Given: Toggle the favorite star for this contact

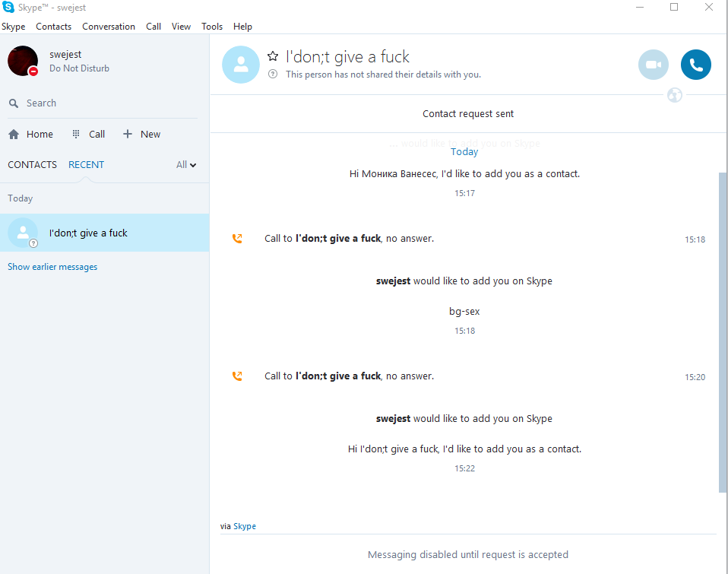Looking at the screenshot, I should [x=273, y=57].
